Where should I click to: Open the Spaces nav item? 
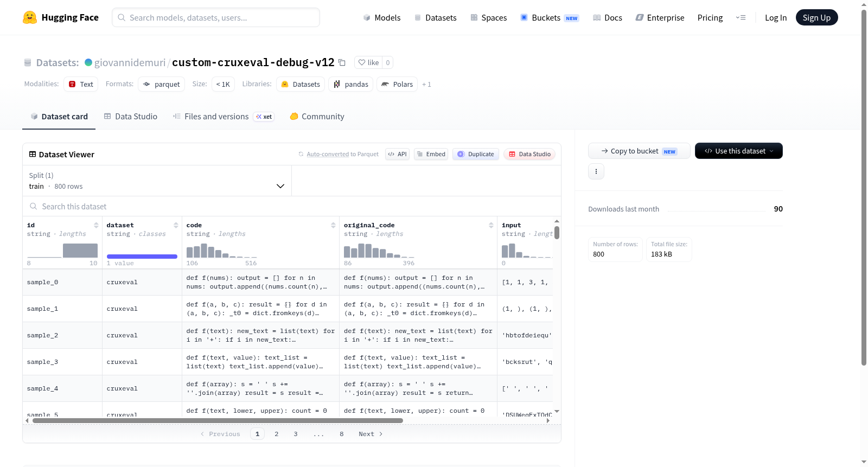click(488, 17)
